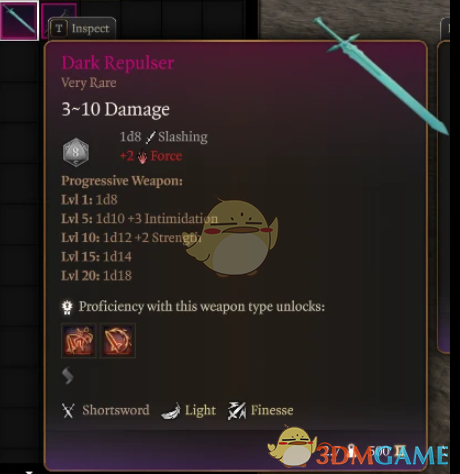Click the large teal sword image
460x474 pixels.
pos(381,76)
